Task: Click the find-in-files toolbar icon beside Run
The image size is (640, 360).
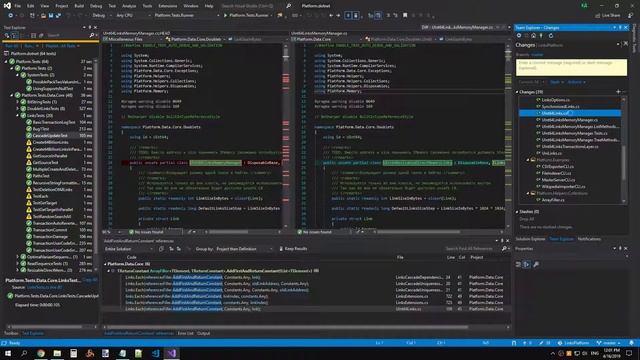Action: click(280, 16)
